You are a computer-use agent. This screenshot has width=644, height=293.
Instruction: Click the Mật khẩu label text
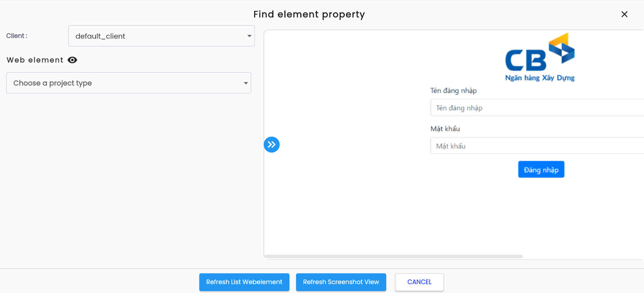pyautogui.click(x=445, y=129)
